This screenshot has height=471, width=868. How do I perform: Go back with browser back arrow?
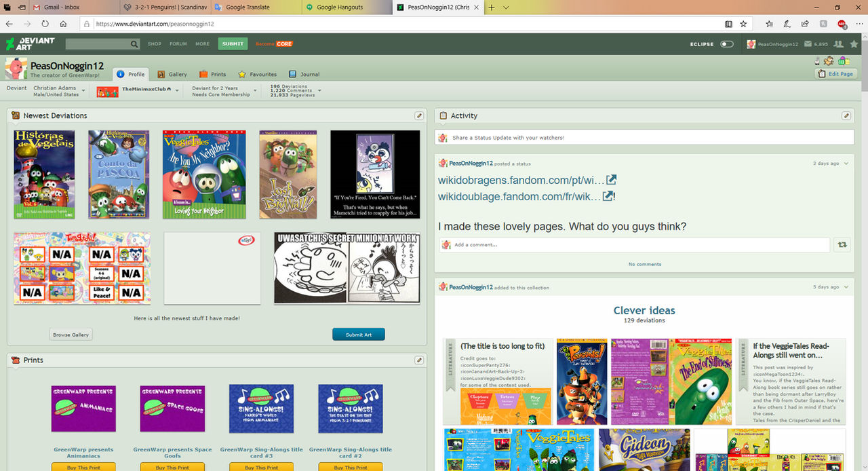[9, 24]
